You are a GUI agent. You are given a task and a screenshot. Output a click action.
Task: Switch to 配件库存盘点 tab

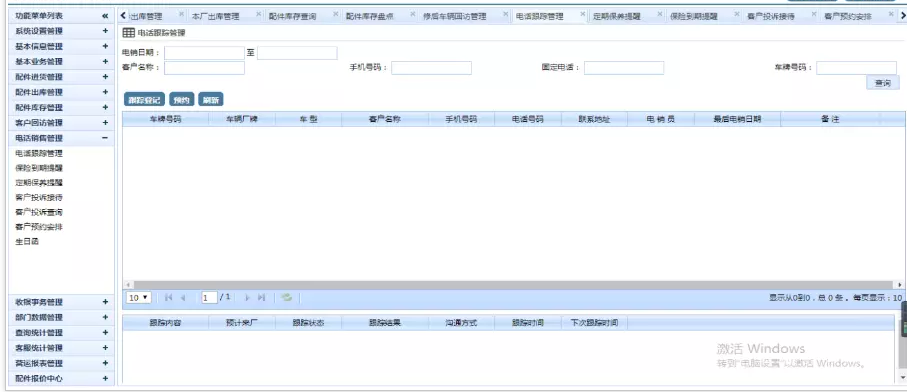coord(370,17)
